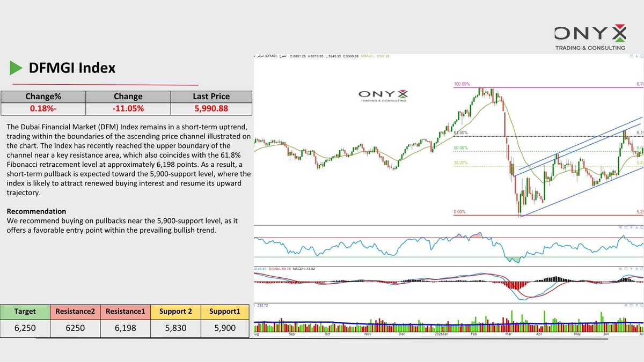The height and width of the screenshot is (362, 644).
Task: Click the Change% column header
Action: (x=43, y=97)
